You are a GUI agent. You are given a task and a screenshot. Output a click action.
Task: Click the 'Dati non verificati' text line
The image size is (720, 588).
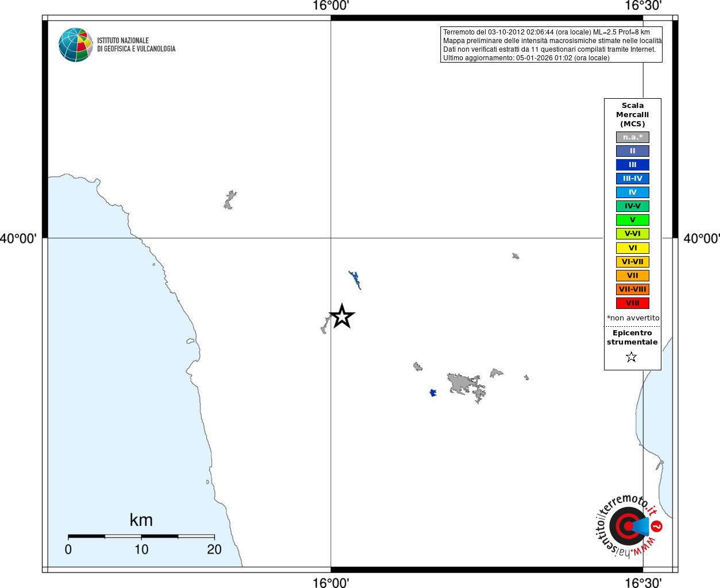(549, 49)
